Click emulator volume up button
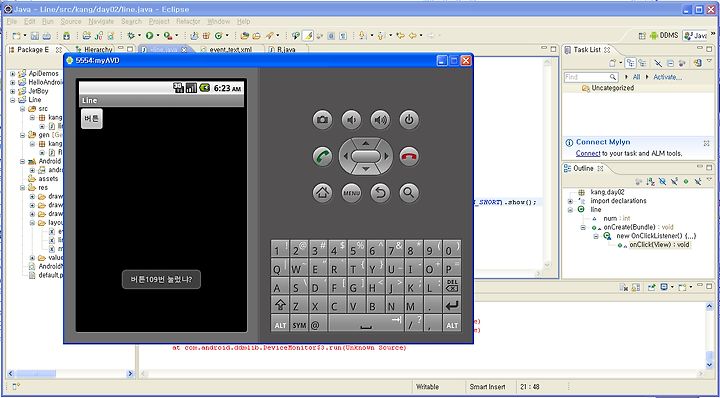 (380, 120)
